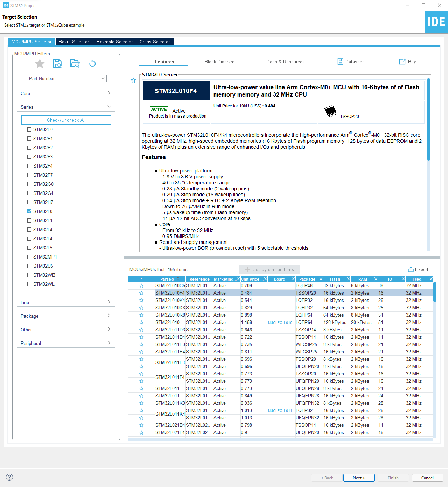Click the Buy external link icon
Viewport: 448px width, 487px height.
pos(402,62)
